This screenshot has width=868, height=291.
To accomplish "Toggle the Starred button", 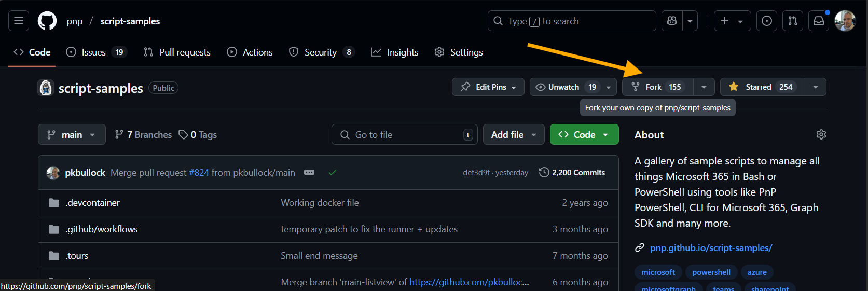I will (x=762, y=87).
